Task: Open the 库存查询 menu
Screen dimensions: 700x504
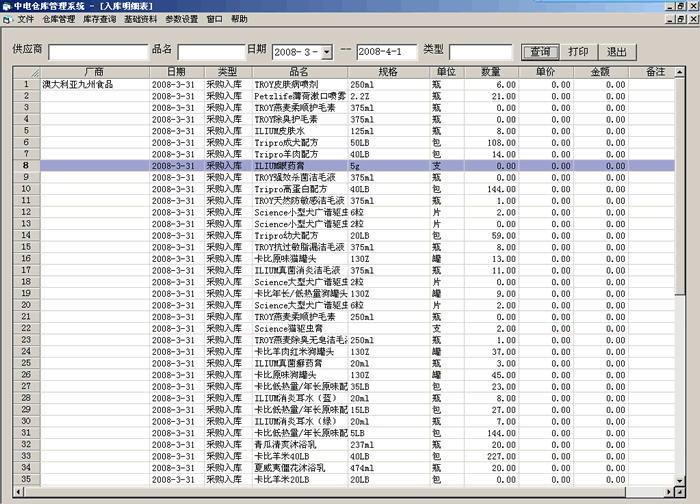Action: pos(100,19)
